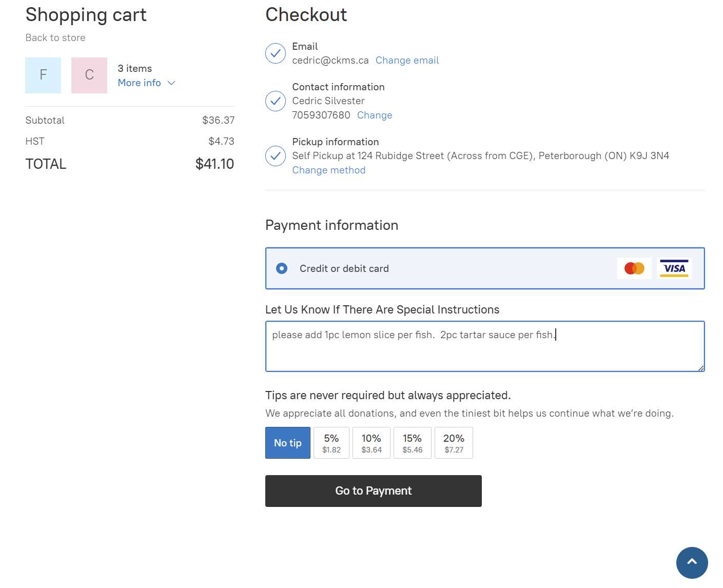Click the Visa card logo
This screenshot has height=588, width=723.
point(674,268)
